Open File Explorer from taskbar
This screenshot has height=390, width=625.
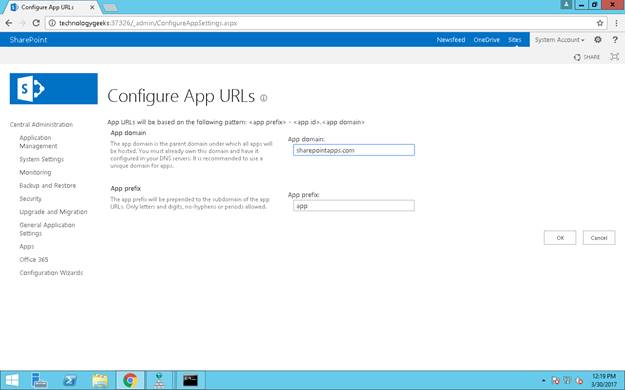100,380
